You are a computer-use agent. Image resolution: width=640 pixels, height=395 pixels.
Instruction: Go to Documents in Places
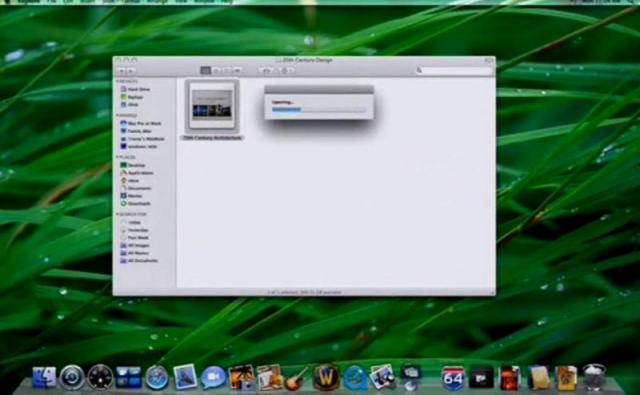click(x=136, y=188)
